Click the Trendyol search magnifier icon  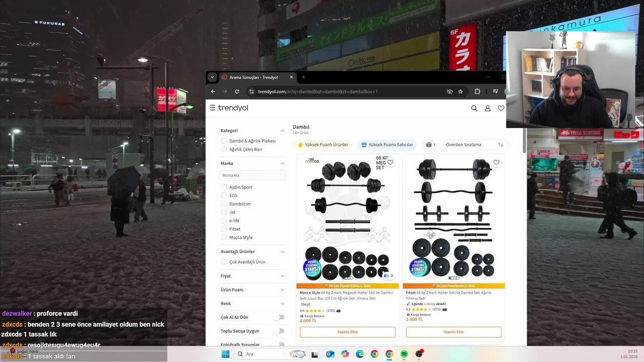tap(474, 108)
